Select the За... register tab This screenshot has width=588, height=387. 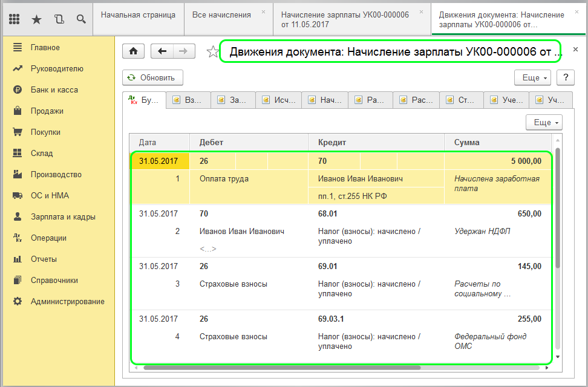[234, 100]
